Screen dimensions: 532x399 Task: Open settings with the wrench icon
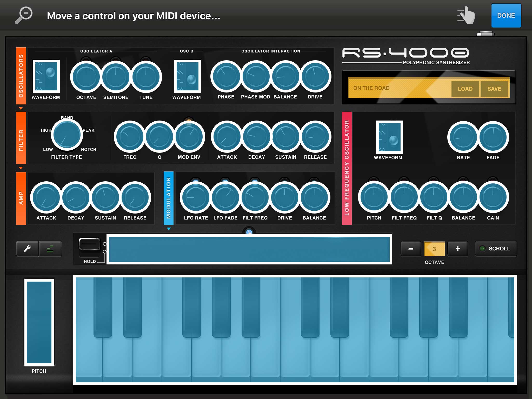27,249
